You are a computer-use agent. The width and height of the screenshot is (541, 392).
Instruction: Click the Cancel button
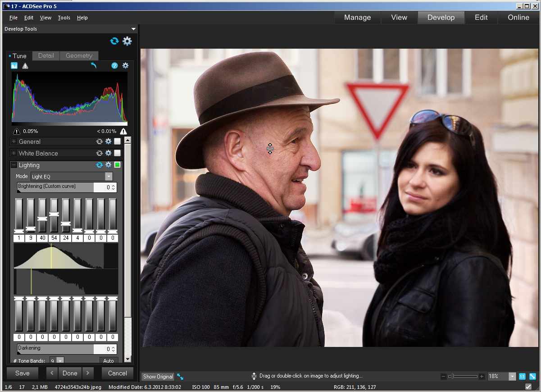click(x=117, y=373)
